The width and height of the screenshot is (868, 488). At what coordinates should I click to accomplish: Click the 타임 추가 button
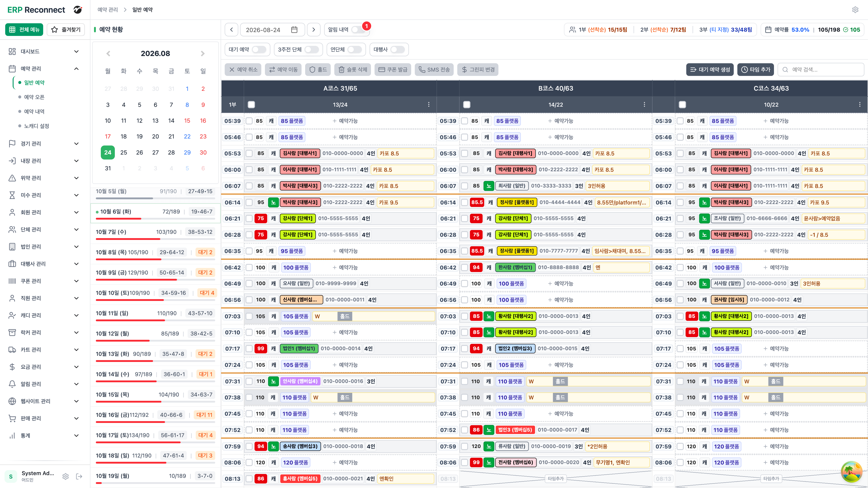pyautogui.click(x=755, y=70)
